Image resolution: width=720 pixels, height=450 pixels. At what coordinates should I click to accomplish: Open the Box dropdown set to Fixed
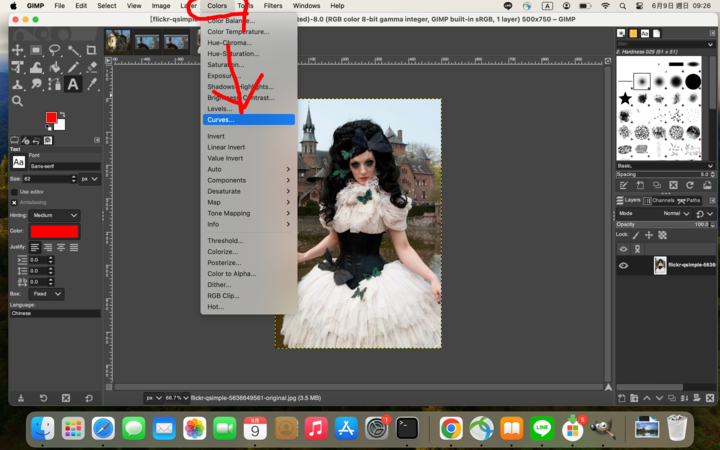point(47,294)
